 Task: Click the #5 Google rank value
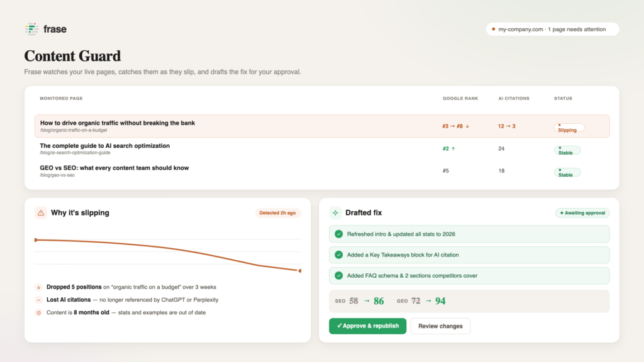tap(446, 171)
